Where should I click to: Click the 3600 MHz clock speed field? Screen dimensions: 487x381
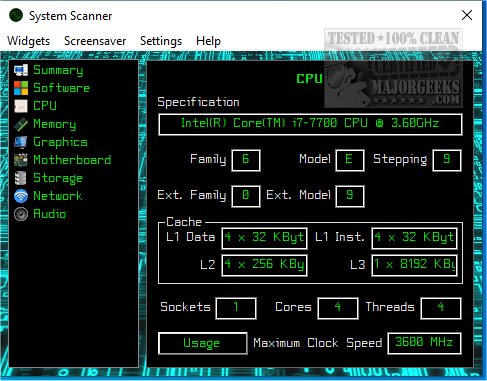tap(424, 343)
